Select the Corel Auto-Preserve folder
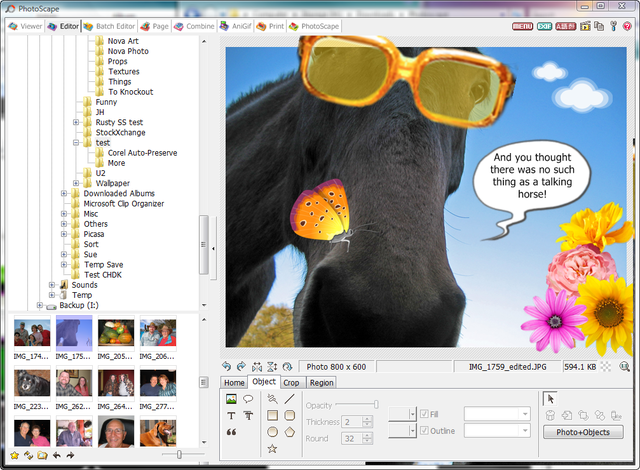Viewport: 640px width, 470px height. click(x=142, y=153)
